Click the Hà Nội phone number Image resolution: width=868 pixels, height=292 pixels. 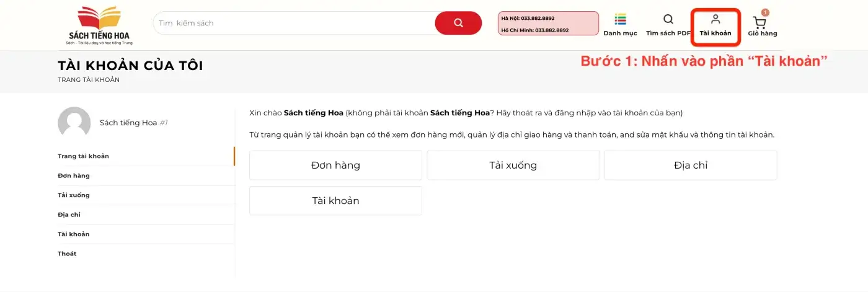pyautogui.click(x=537, y=19)
